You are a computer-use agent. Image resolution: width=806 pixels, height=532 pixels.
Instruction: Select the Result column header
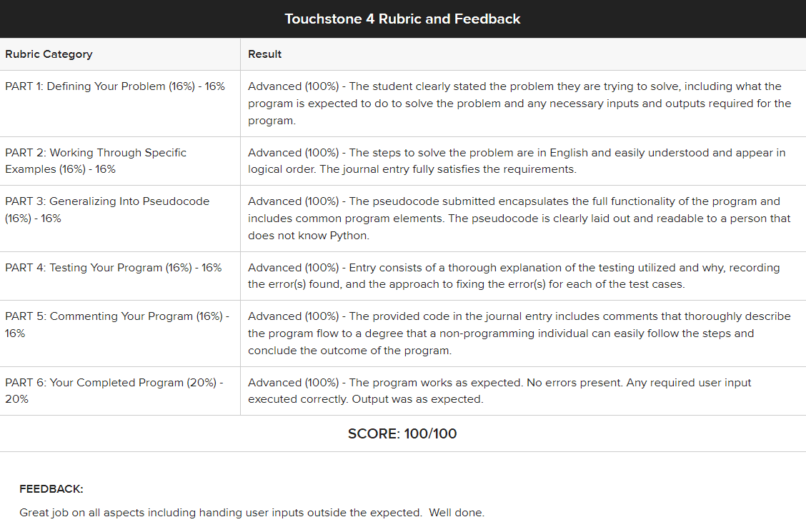coord(264,54)
